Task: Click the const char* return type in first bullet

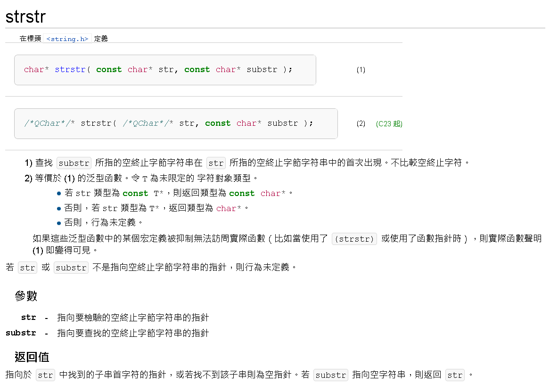Action: pyautogui.click(x=257, y=193)
